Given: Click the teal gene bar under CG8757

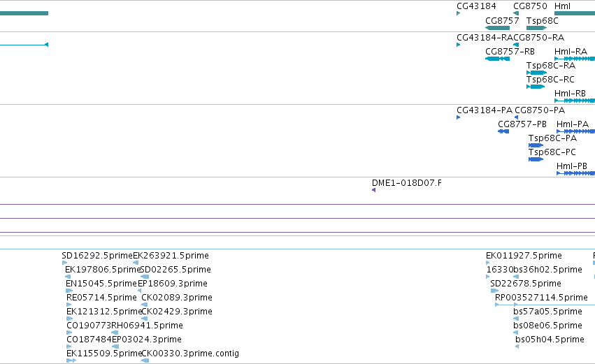Looking at the screenshot, I should 498,28.
